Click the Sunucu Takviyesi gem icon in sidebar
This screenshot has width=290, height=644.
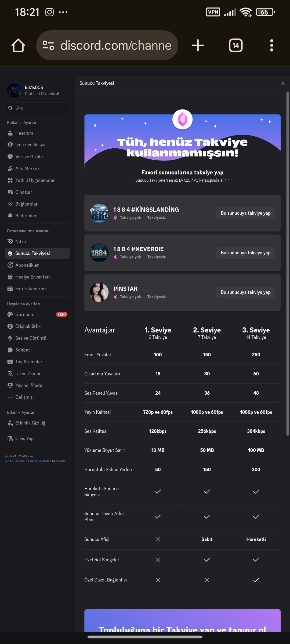coord(10,253)
